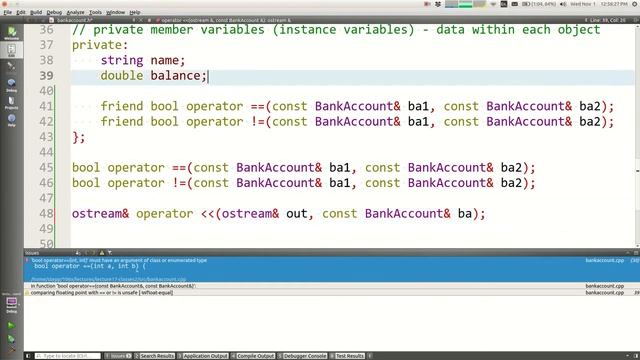The height and width of the screenshot is (360, 640).
Task: Open the system power gear menu
Action: (x=635, y=4)
